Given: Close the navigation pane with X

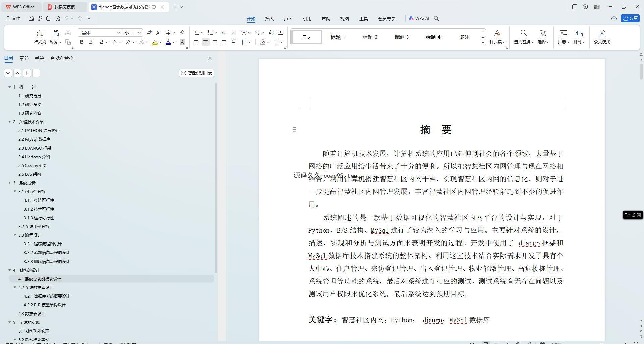Looking at the screenshot, I should coord(210,58).
